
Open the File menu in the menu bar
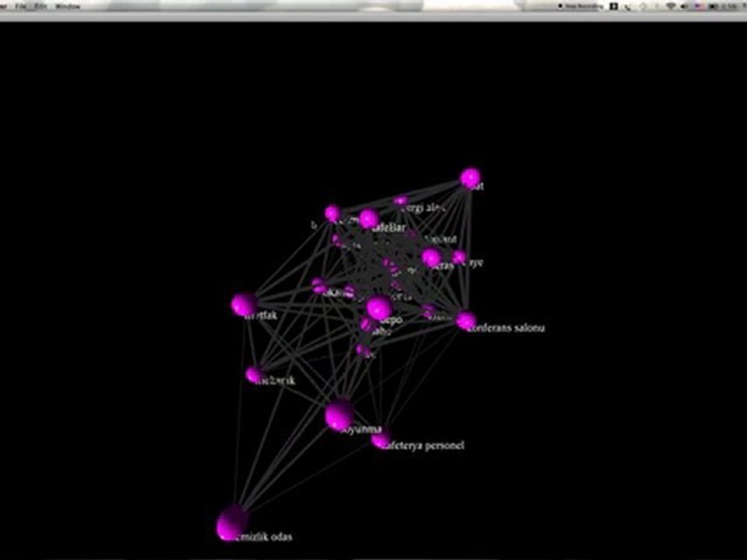22,7
